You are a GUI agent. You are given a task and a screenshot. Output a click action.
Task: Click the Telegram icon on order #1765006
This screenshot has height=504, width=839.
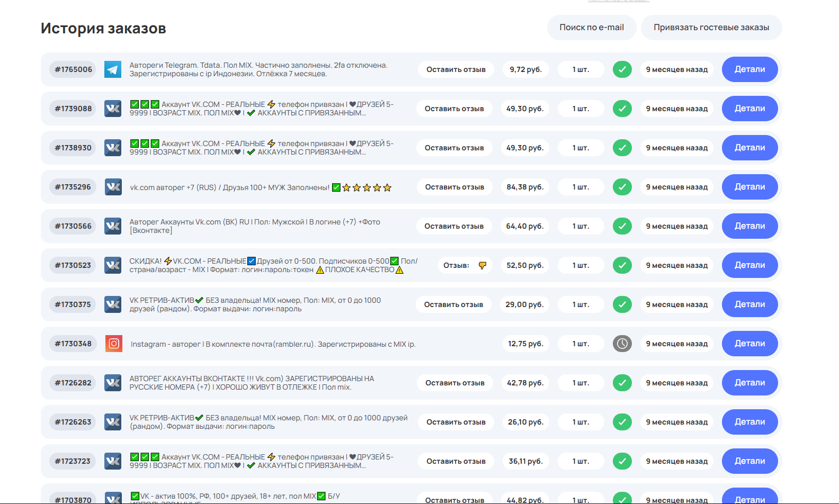113,69
